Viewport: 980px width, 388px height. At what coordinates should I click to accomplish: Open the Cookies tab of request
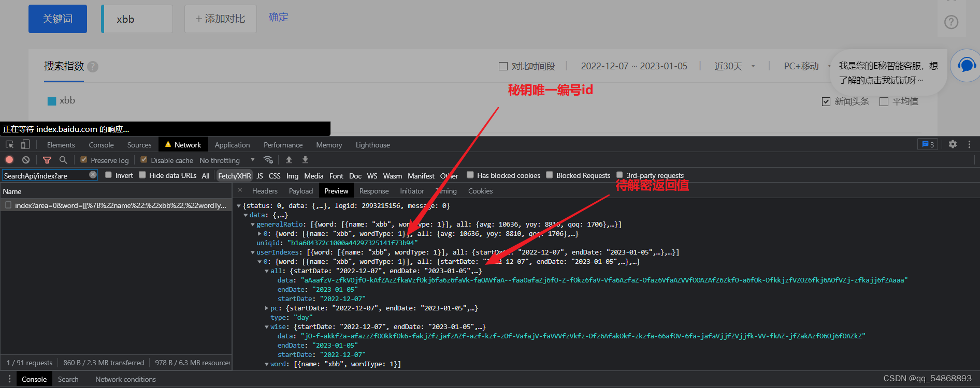[x=480, y=191]
